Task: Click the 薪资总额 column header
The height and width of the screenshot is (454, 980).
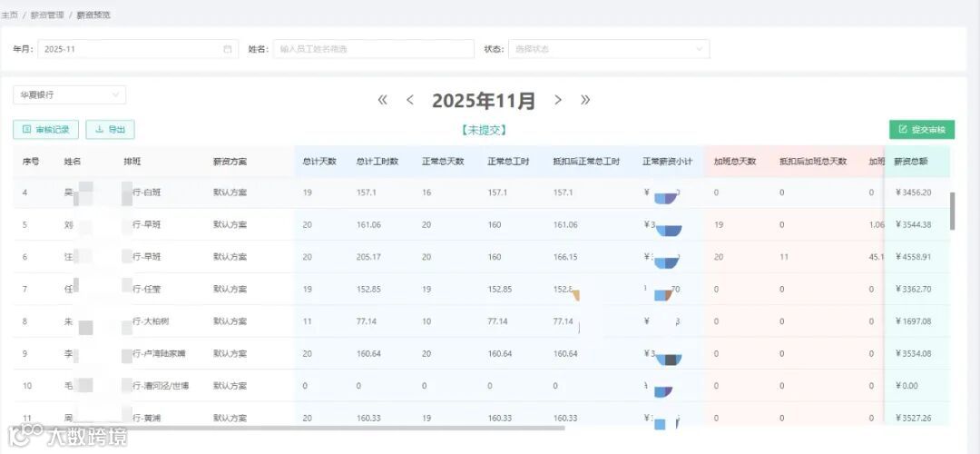Action: point(911,162)
